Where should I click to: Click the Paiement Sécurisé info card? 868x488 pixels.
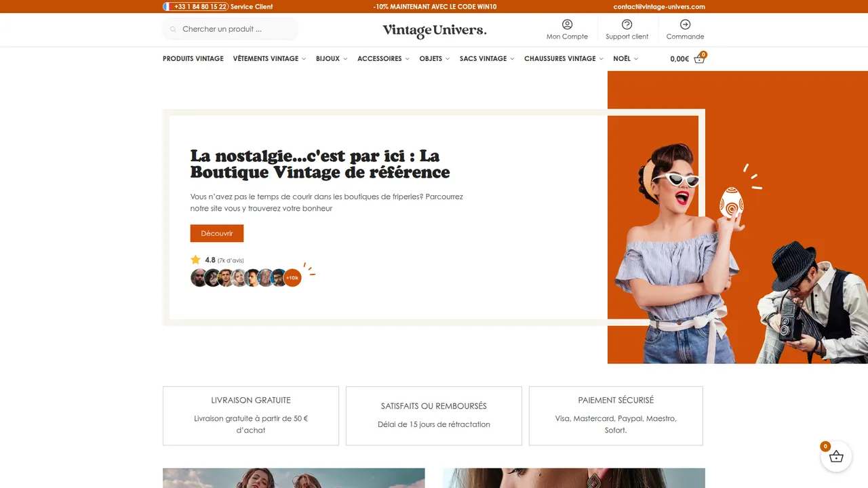[x=616, y=415]
